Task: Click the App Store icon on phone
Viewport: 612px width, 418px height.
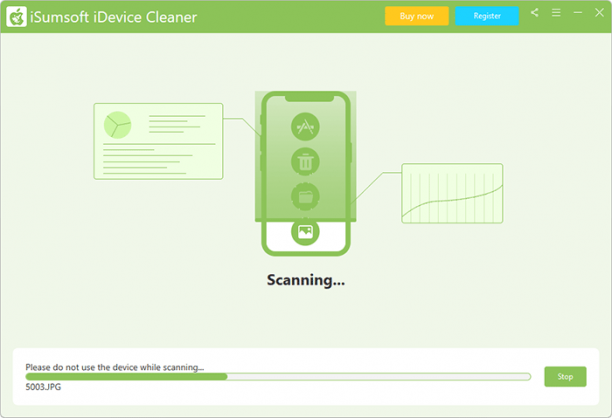Action: pyautogui.click(x=305, y=127)
